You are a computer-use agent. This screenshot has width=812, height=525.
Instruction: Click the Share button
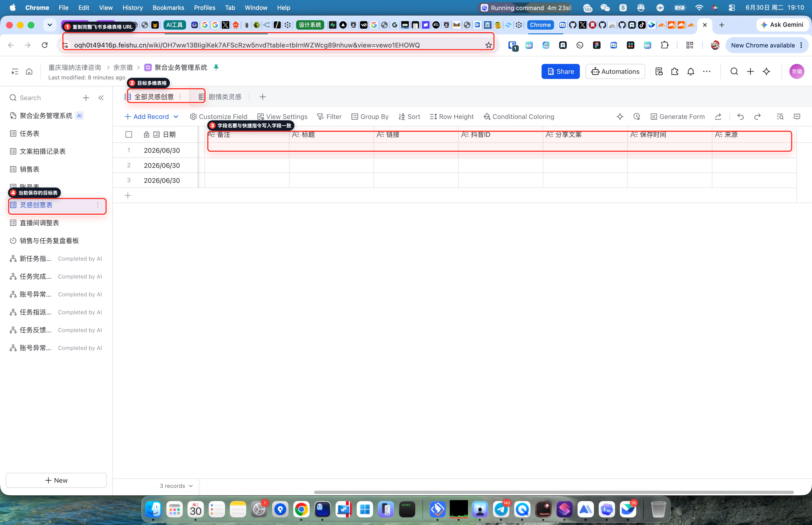[x=561, y=72]
